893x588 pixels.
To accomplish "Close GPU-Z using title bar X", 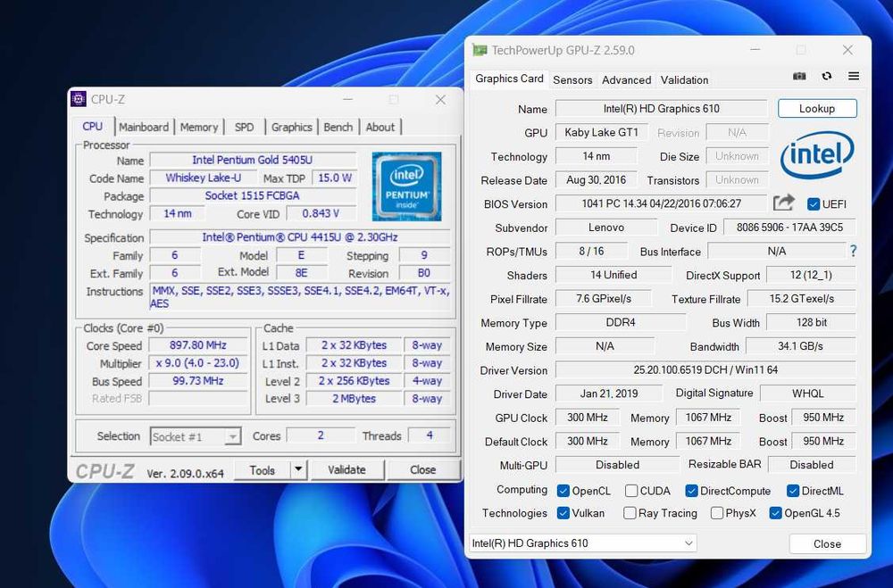I will tap(847, 50).
